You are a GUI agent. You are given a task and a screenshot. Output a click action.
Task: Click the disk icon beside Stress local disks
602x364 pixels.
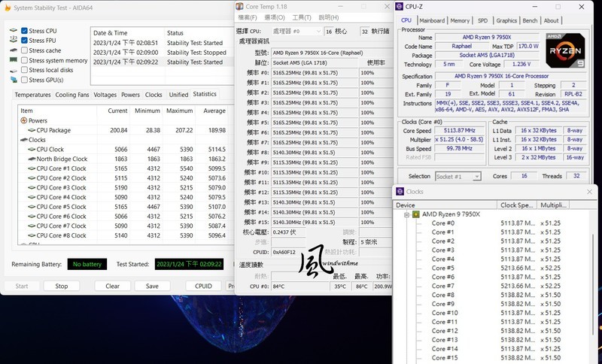14,70
